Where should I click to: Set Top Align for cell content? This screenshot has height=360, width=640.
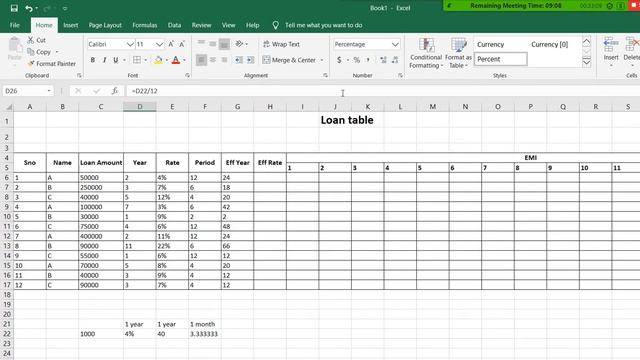tap(201, 44)
